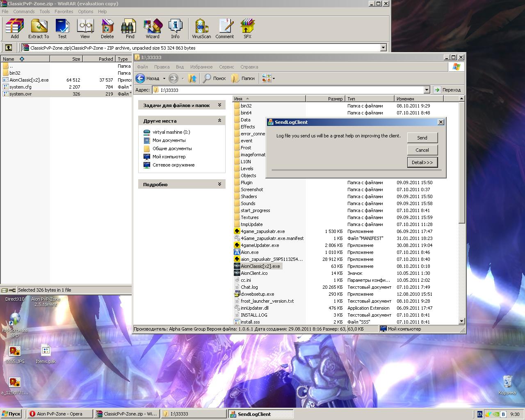
Task: Click the WinRAR Extract To icon
Action: click(x=39, y=29)
